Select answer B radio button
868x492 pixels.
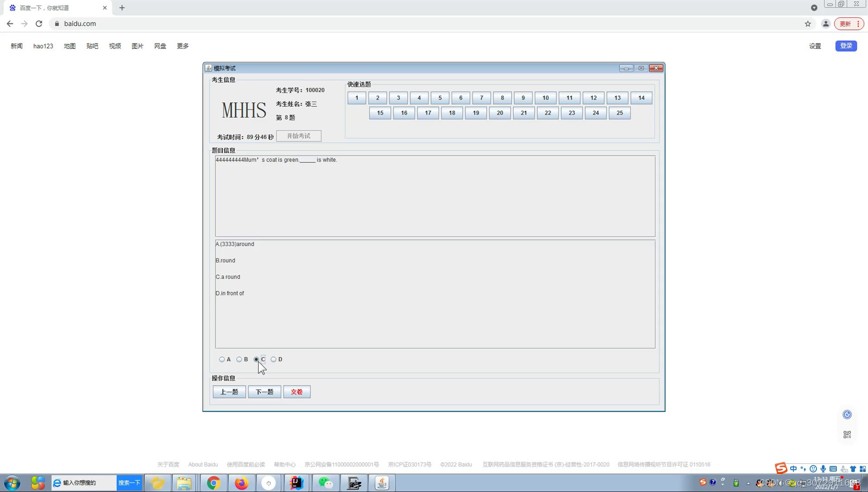click(x=239, y=360)
